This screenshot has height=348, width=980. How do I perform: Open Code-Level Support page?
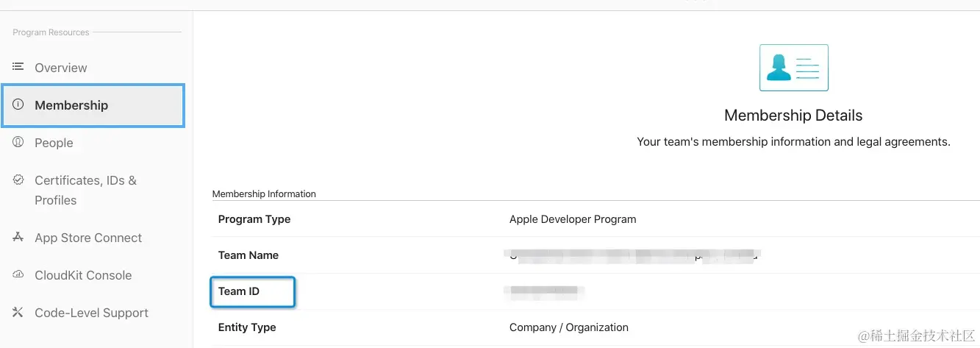coord(93,313)
